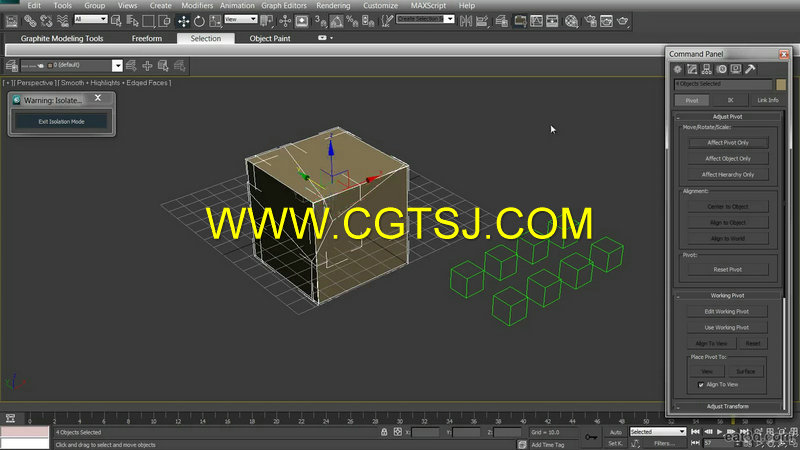The width and height of the screenshot is (800, 450).
Task: Click the Edit Working Pivot button
Action: 727,311
